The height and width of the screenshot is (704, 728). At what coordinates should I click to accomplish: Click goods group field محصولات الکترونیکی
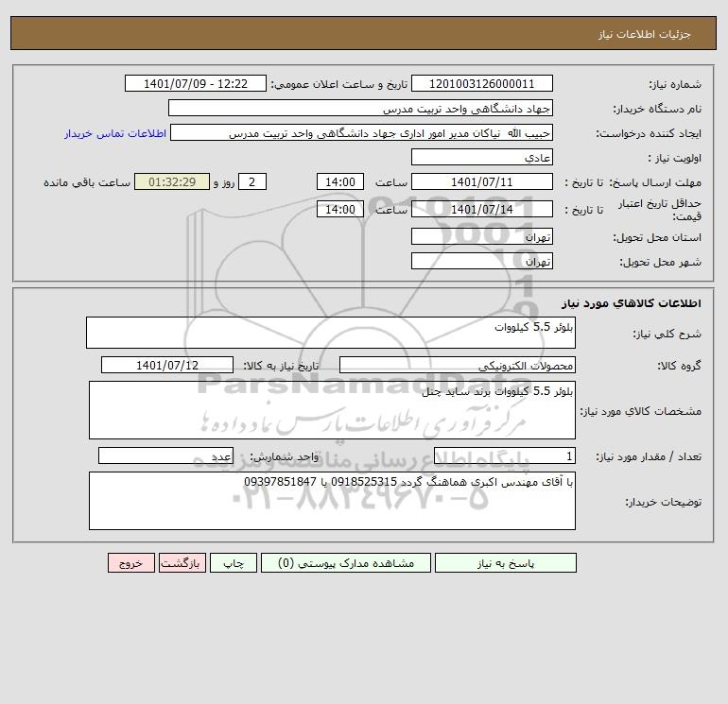pyautogui.click(x=458, y=365)
